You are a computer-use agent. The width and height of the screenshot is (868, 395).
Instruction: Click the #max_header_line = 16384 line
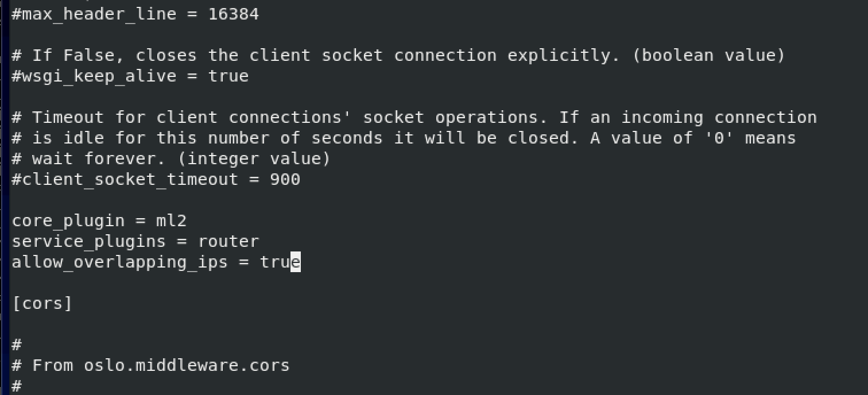pyautogui.click(x=135, y=14)
